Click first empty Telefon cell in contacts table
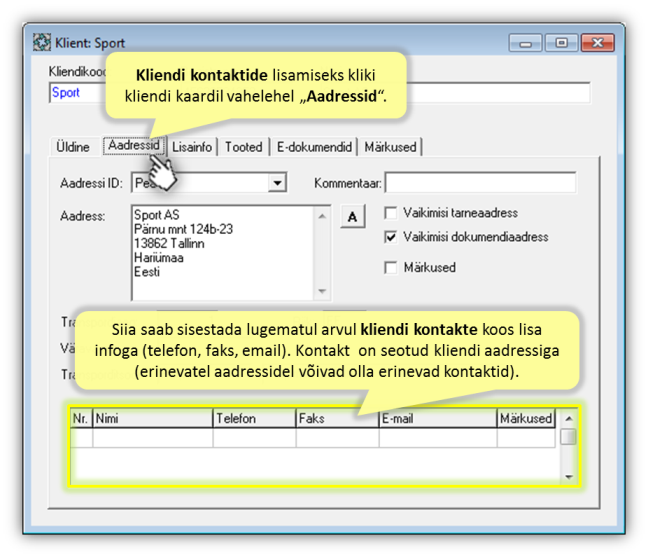Screen dimensions: 648x557 click(x=255, y=438)
